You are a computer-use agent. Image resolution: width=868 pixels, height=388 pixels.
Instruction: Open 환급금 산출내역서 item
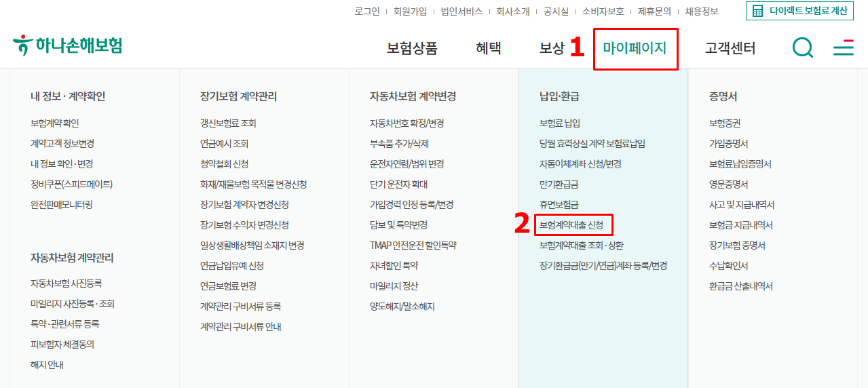click(741, 286)
